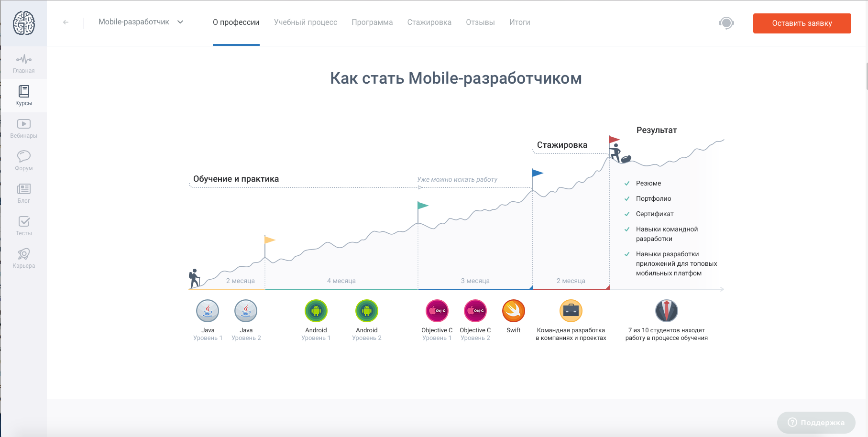
Task: Open the Вебинары section
Action: (23, 129)
